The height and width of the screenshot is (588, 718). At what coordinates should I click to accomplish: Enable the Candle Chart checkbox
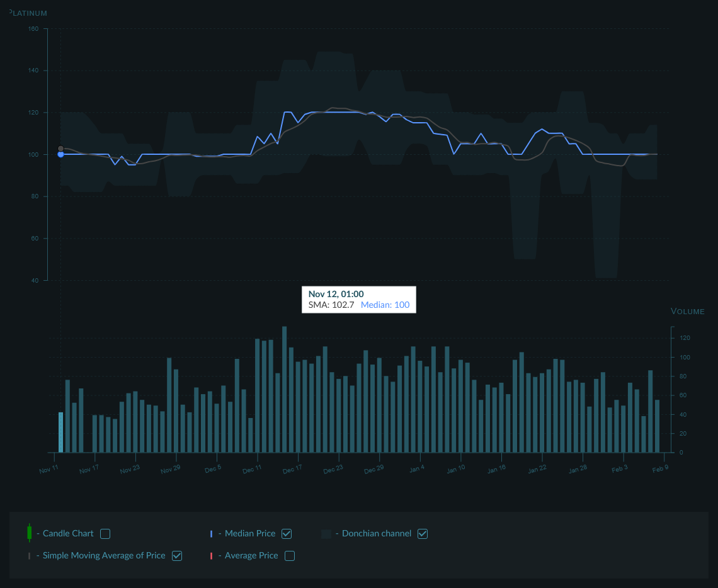tap(105, 534)
